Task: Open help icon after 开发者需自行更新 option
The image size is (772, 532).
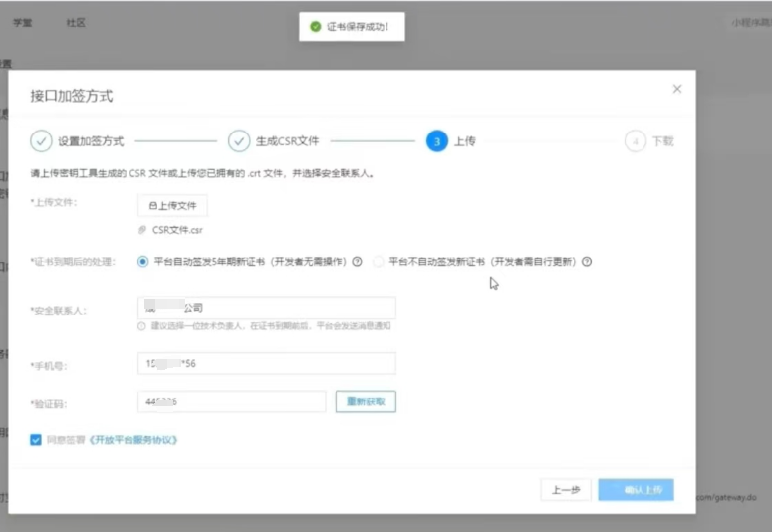Action: tap(587, 262)
